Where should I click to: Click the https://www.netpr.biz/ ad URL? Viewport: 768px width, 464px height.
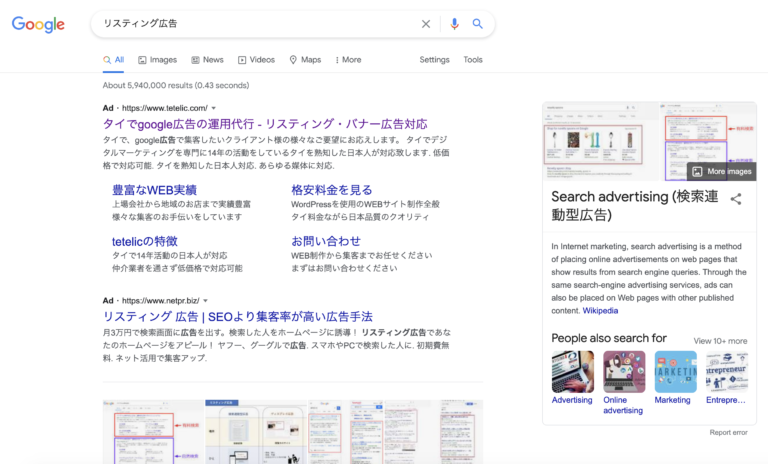click(161, 301)
